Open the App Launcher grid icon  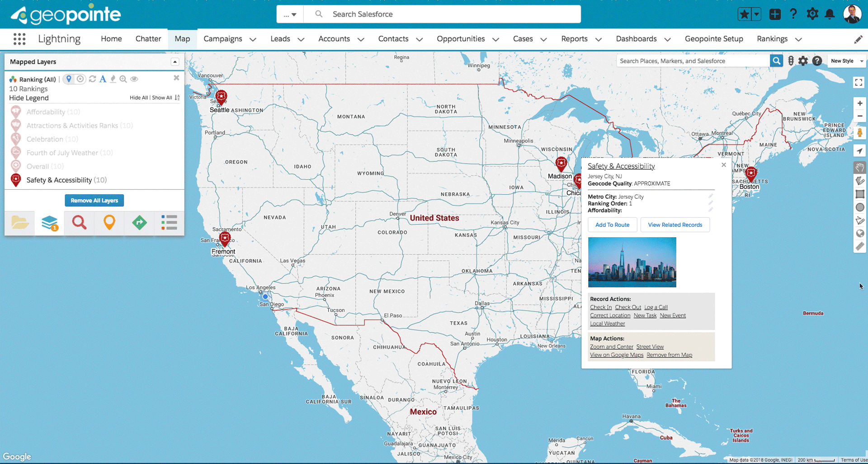coord(19,39)
